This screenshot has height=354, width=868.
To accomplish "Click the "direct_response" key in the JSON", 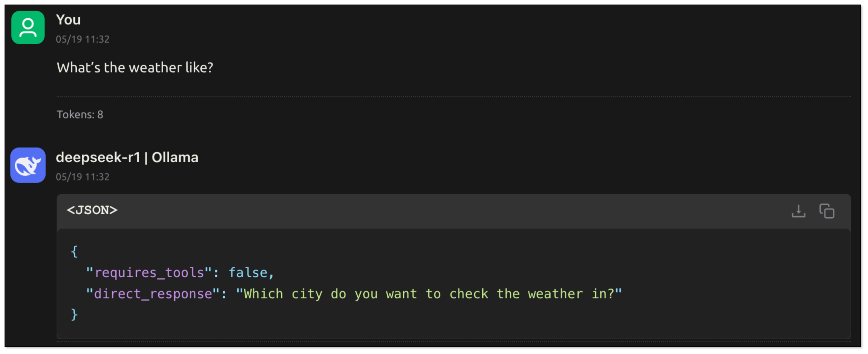I will click(x=153, y=294).
